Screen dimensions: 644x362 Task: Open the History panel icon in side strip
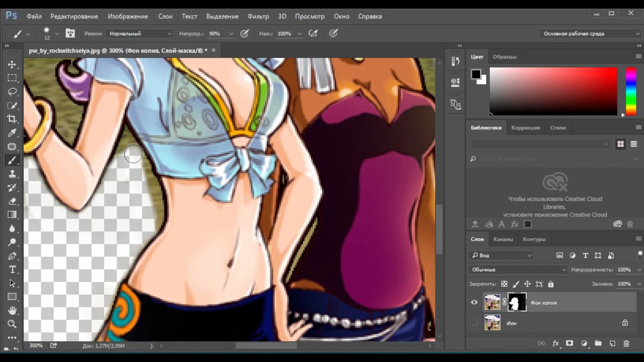455,61
